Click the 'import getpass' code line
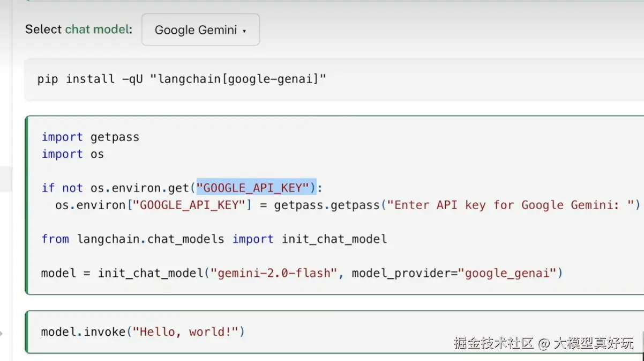Viewport: 644px width, 361px height. tap(91, 137)
